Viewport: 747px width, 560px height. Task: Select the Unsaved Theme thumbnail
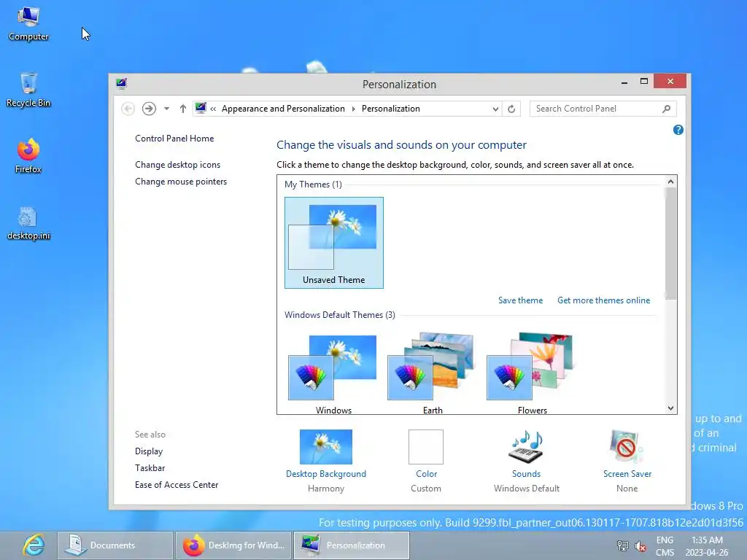point(334,242)
